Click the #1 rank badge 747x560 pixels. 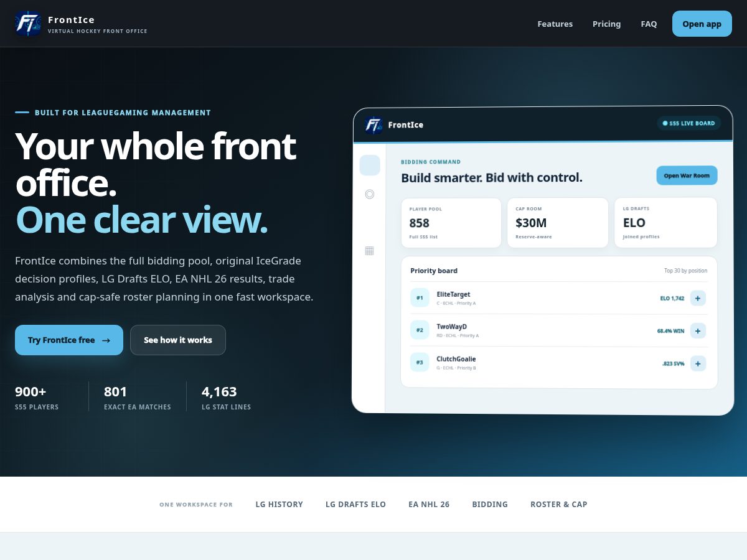click(x=420, y=297)
